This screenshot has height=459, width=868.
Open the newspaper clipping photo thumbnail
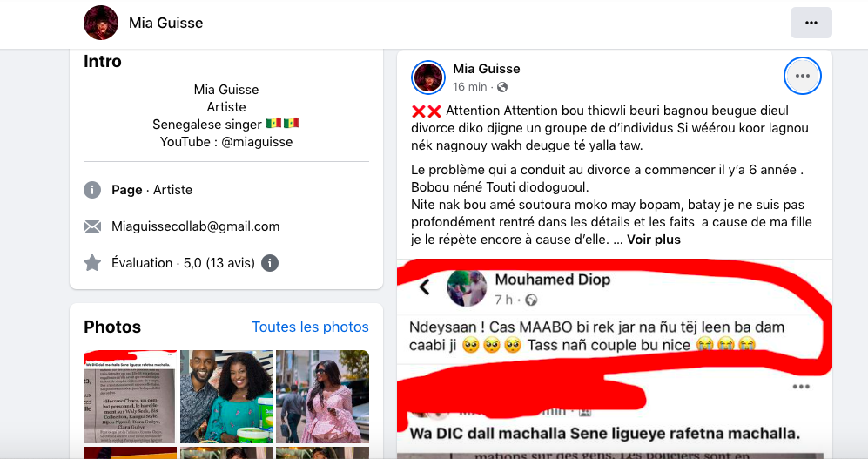click(130, 396)
